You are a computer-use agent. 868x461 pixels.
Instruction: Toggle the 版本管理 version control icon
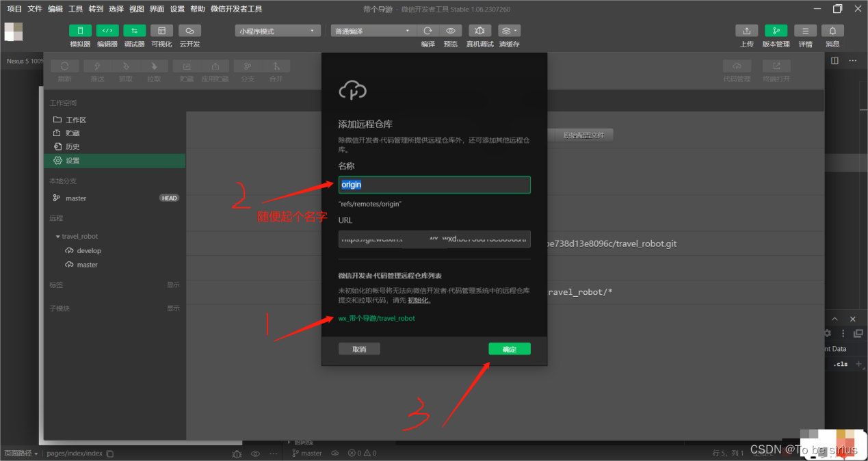[x=776, y=31]
